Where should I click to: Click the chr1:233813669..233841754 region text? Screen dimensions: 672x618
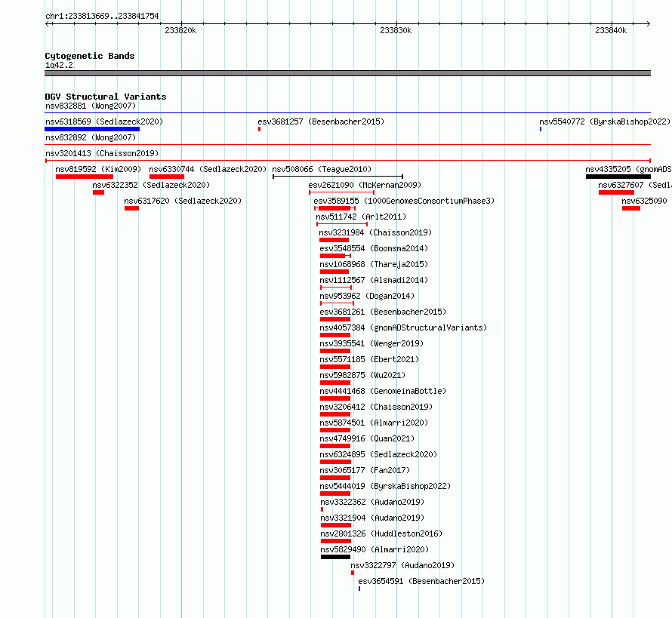click(x=102, y=16)
